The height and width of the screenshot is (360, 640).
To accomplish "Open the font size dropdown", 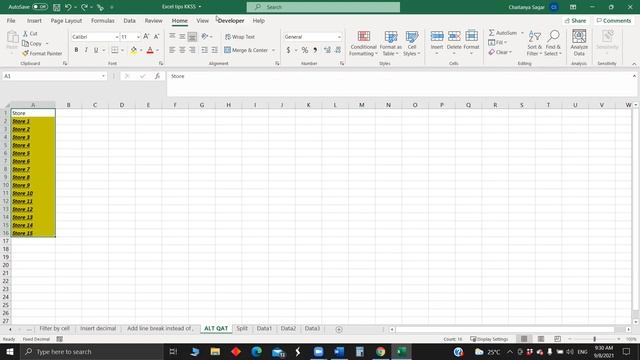I will [x=138, y=37].
